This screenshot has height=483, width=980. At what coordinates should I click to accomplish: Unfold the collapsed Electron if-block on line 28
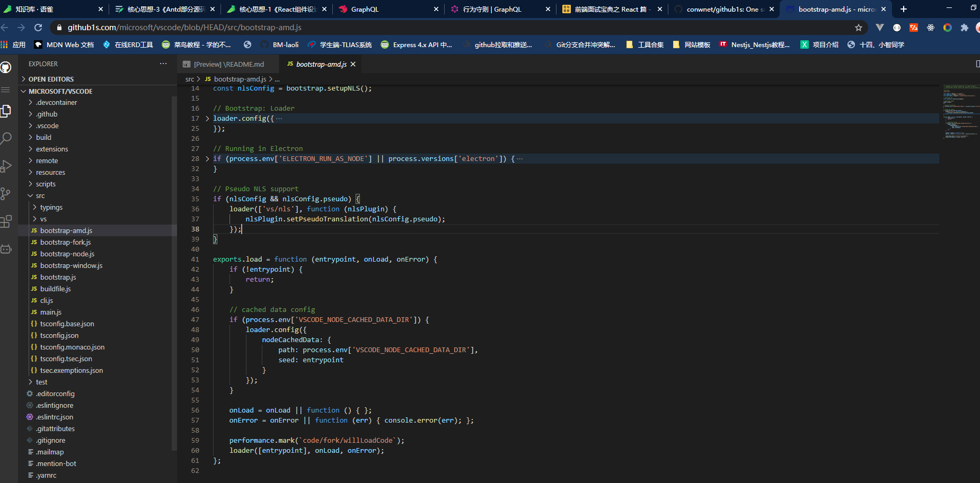tap(207, 159)
